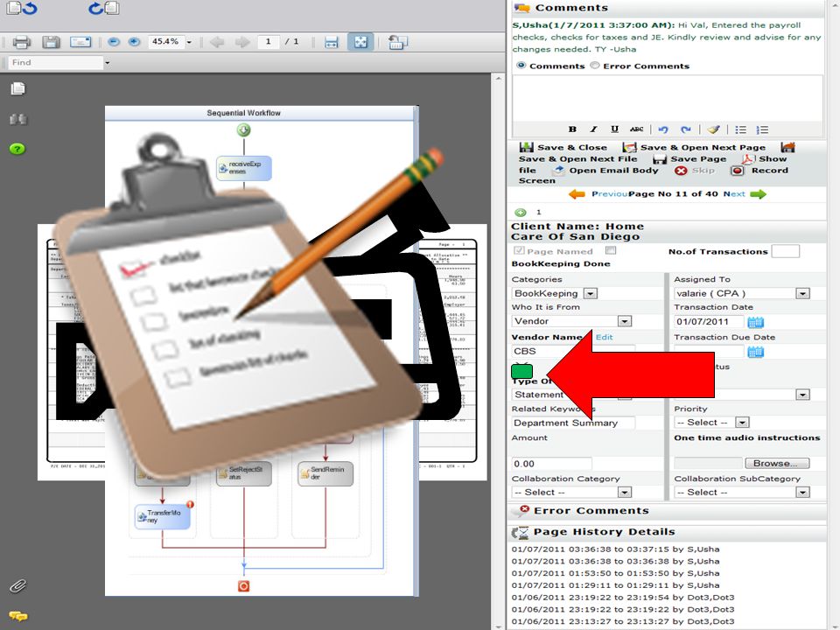Viewport: 840px width, 630px height.
Task: Open the binoculars search panel icon
Action: point(17,119)
